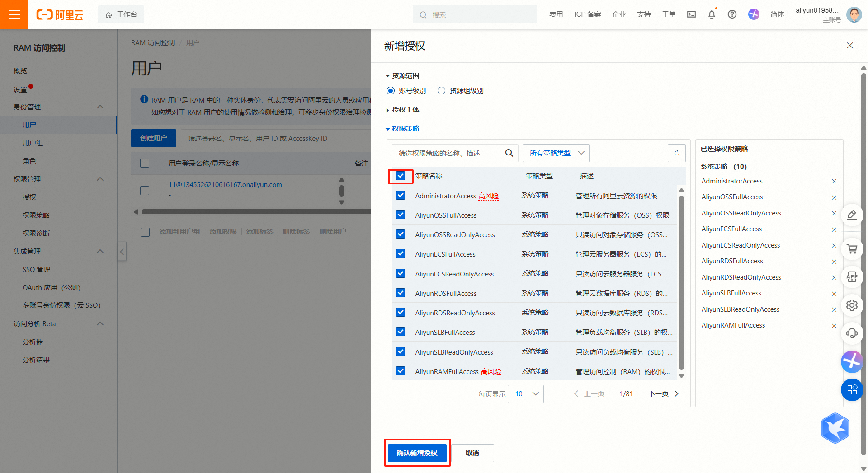Go to 下一页 of policies
868x473 pixels.
point(663,394)
